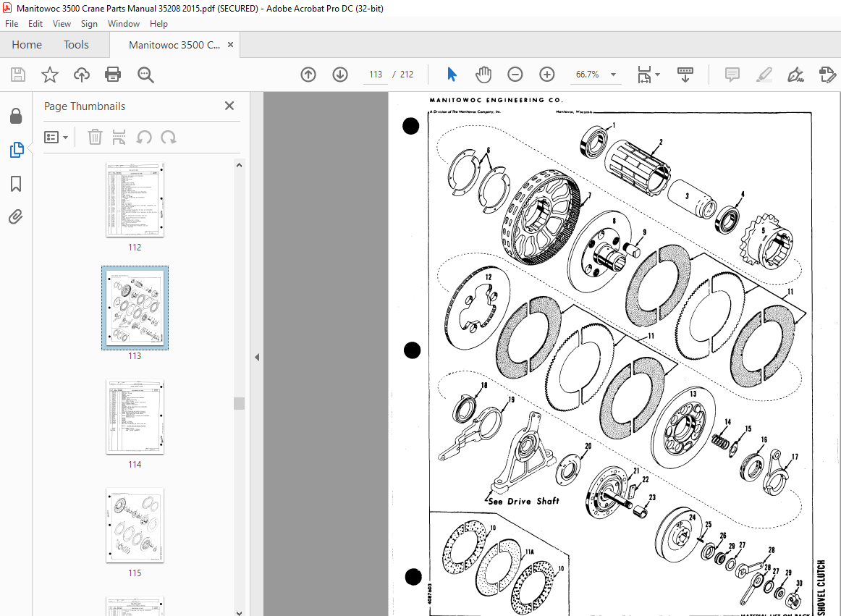Close the Page Thumbnails panel

click(x=229, y=106)
